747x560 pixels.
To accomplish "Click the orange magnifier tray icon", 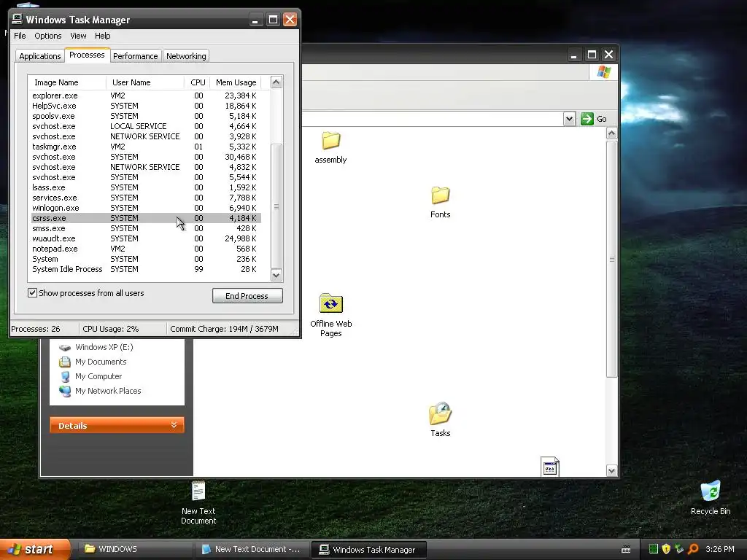I will click(693, 549).
